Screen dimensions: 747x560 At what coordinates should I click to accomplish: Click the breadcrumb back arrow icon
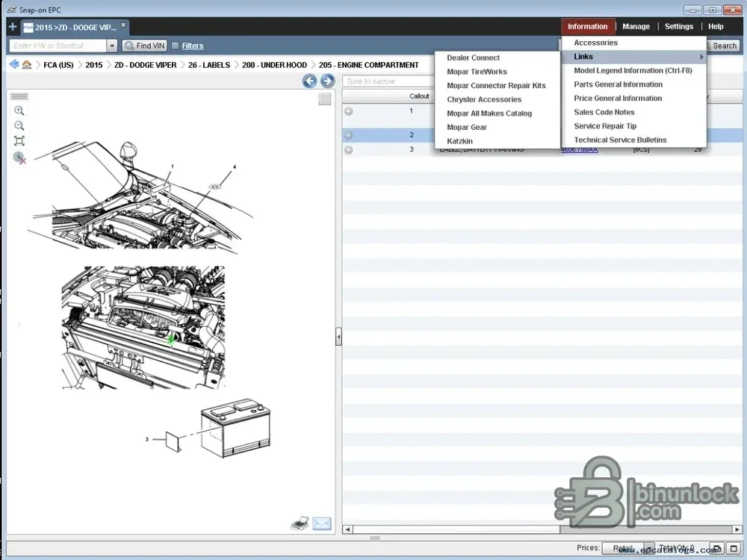tap(13, 64)
